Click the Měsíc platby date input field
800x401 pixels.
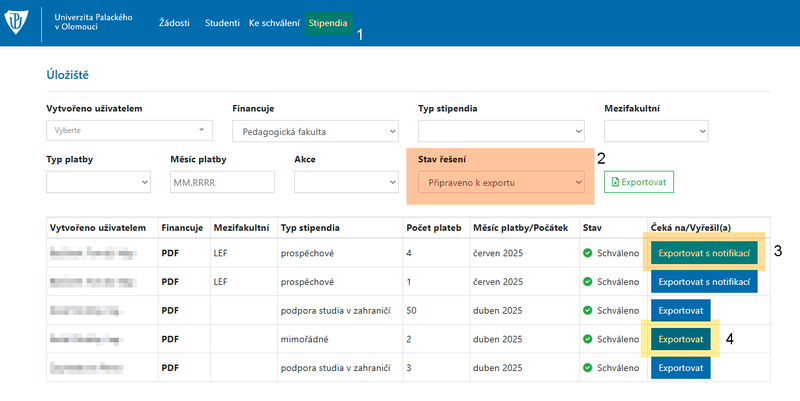click(222, 183)
